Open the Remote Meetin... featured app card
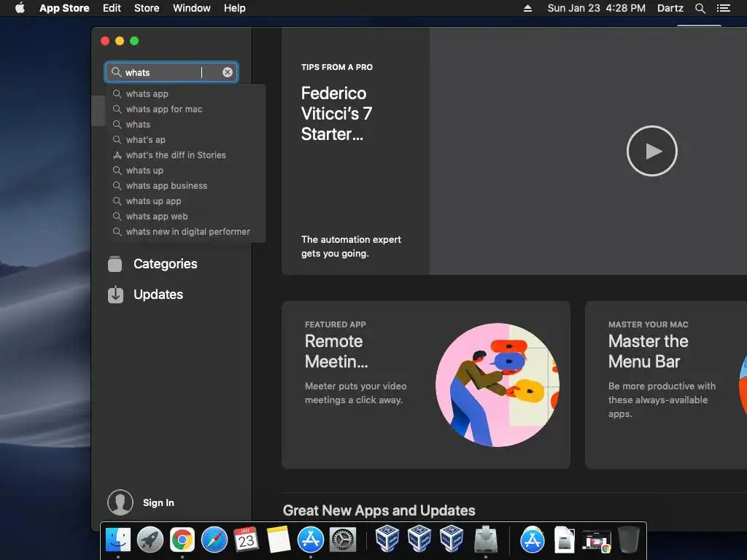 click(x=426, y=385)
